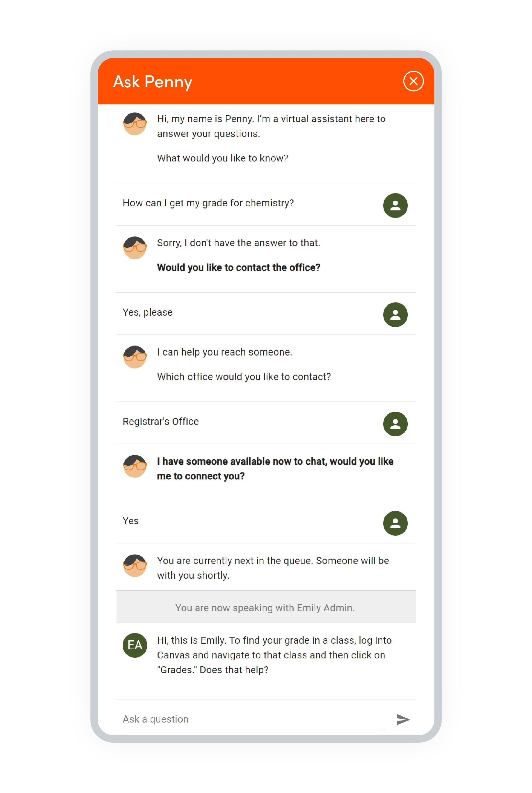The width and height of the screenshot is (532, 793).
Task: Click Emily Admin's EA avatar
Action: tap(135, 645)
